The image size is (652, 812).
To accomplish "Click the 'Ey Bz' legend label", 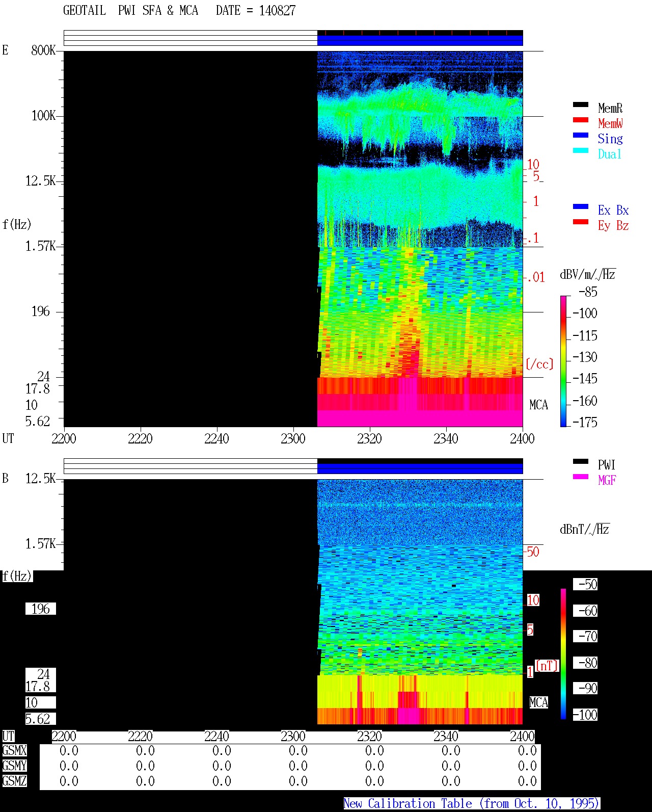I will pos(613,225).
